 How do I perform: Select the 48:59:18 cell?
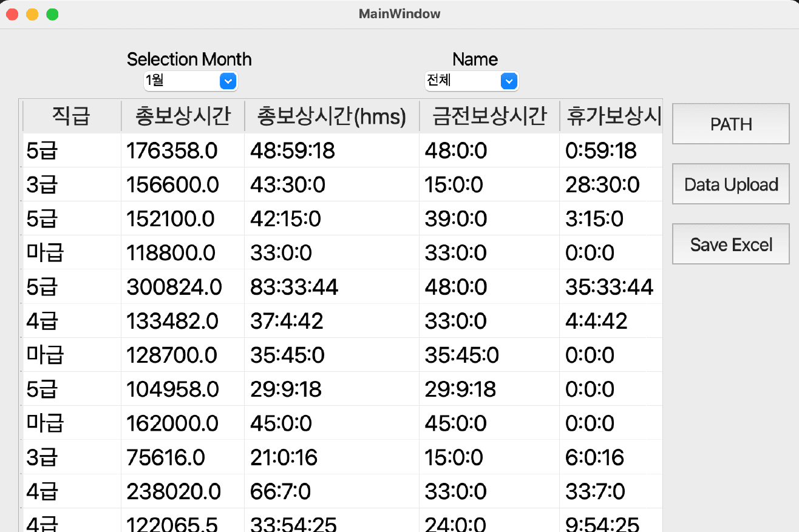coord(332,150)
